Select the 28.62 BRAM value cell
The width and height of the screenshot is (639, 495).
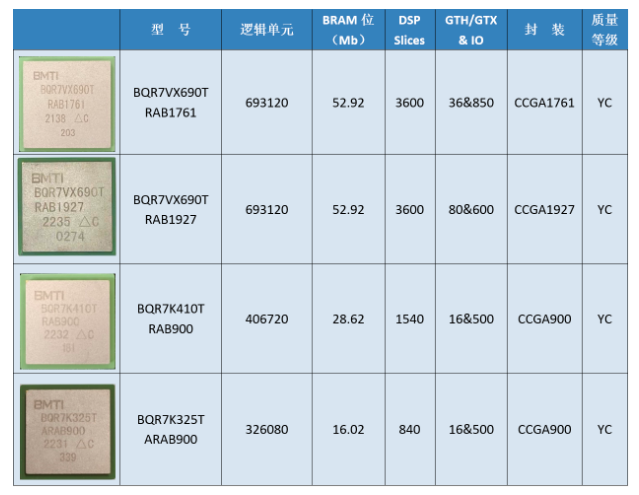[349, 319]
